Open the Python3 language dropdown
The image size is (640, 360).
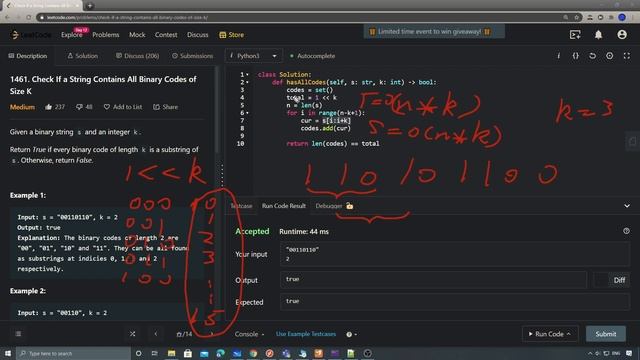(253, 56)
